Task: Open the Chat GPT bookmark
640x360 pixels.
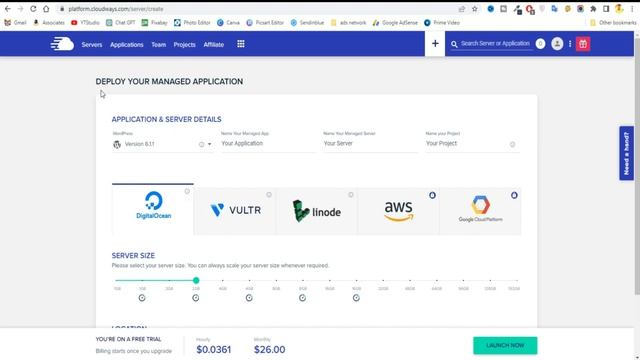Action: tap(120, 22)
